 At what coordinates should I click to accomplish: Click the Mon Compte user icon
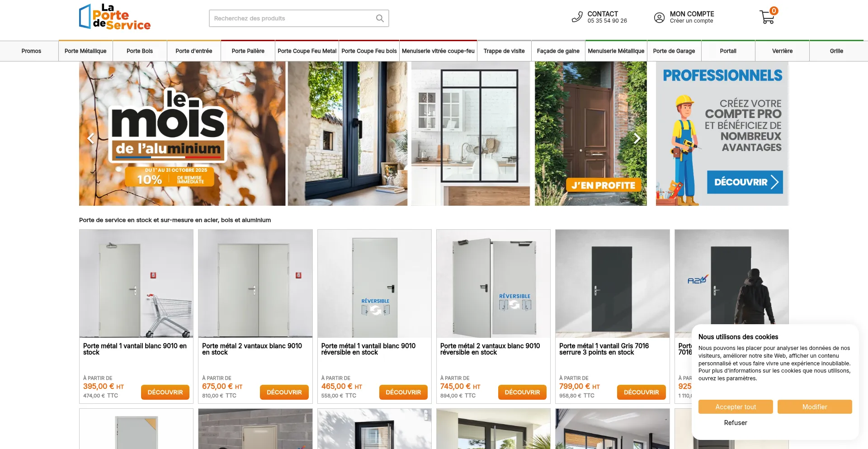(x=659, y=18)
